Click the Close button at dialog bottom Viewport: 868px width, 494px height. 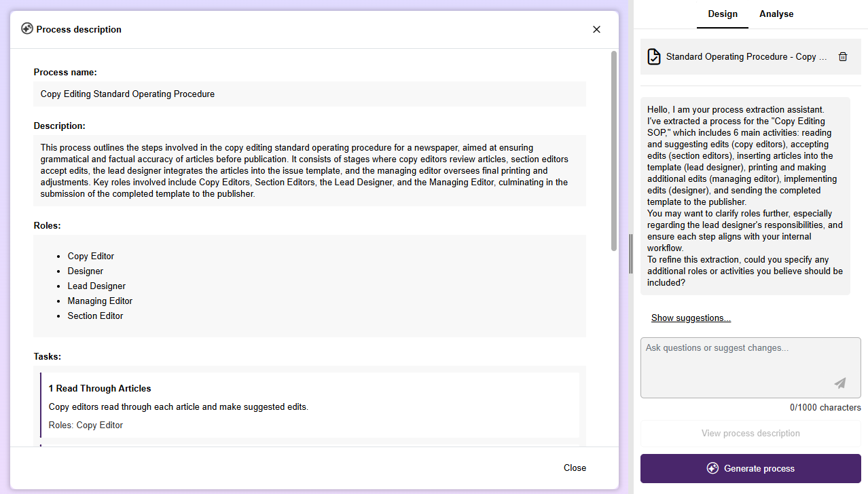coord(575,468)
